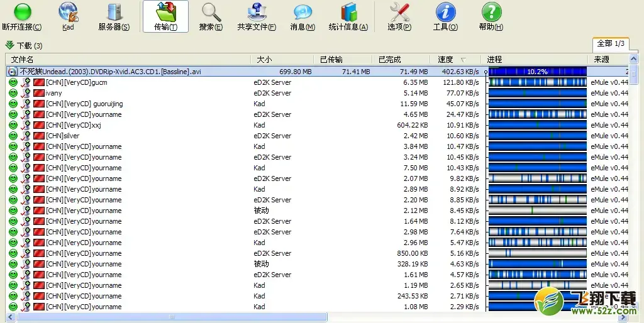This screenshot has height=323, width=644.
Task: Click the horizontal scrollbar left arrow
Action: (x=11, y=317)
